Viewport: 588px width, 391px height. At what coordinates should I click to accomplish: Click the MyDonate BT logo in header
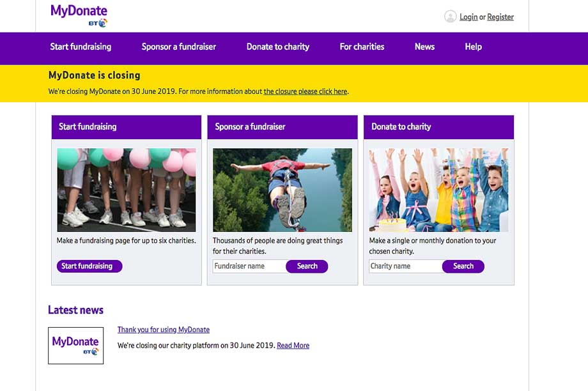tap(79, 16)
